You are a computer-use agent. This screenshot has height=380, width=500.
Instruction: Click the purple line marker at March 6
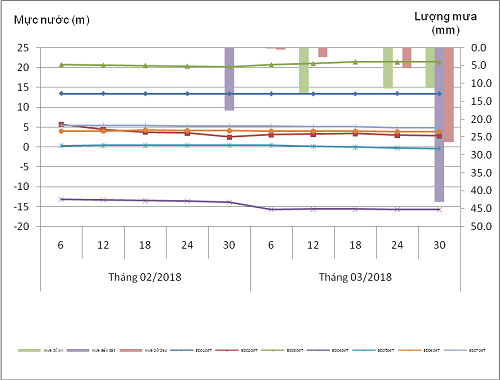tap(271, 209)
